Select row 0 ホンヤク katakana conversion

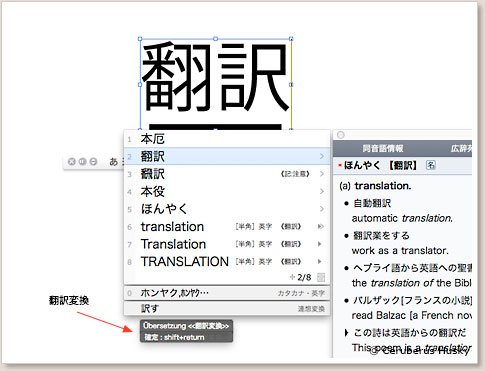pos(227,293)
